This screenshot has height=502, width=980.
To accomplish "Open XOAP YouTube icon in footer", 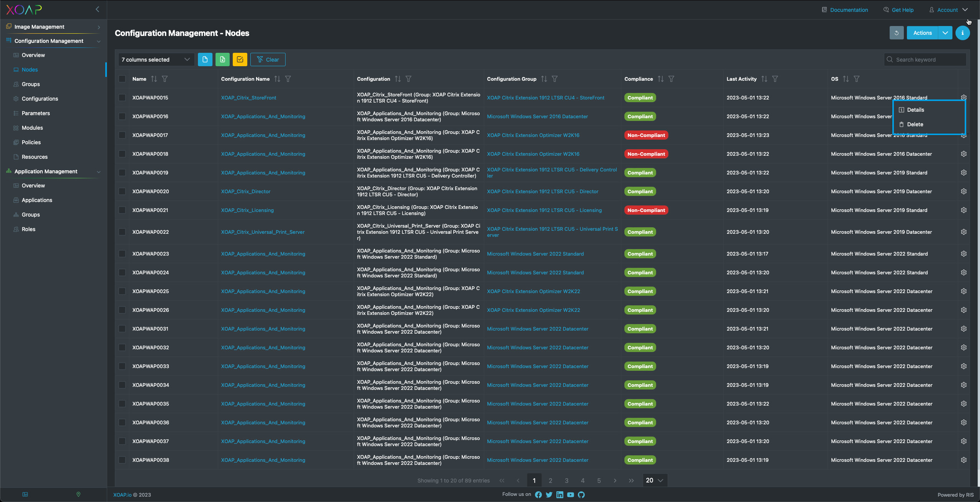I will click(x=570, y=495).
